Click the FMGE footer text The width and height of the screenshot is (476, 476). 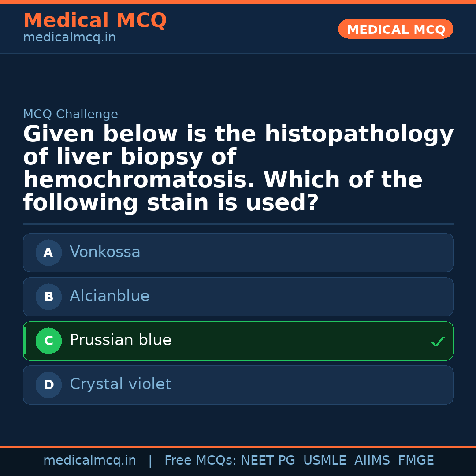pyautogui.click(x=416, y=461)
